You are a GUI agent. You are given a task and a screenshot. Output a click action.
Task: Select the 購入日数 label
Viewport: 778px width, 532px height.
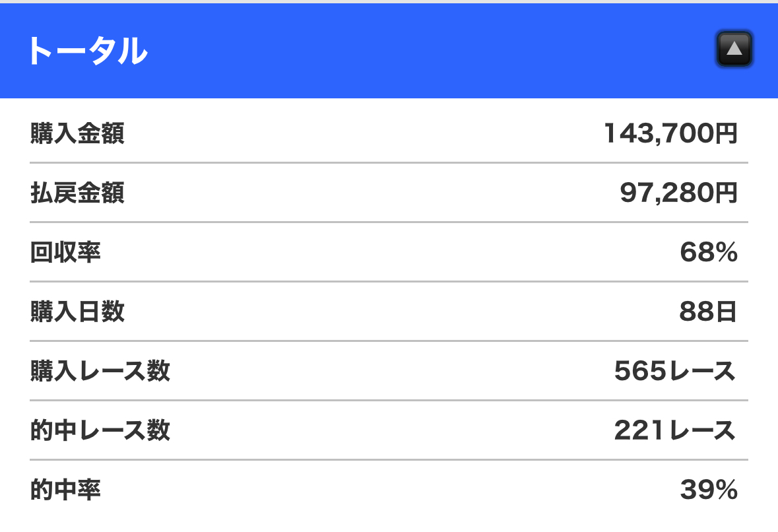77,312
